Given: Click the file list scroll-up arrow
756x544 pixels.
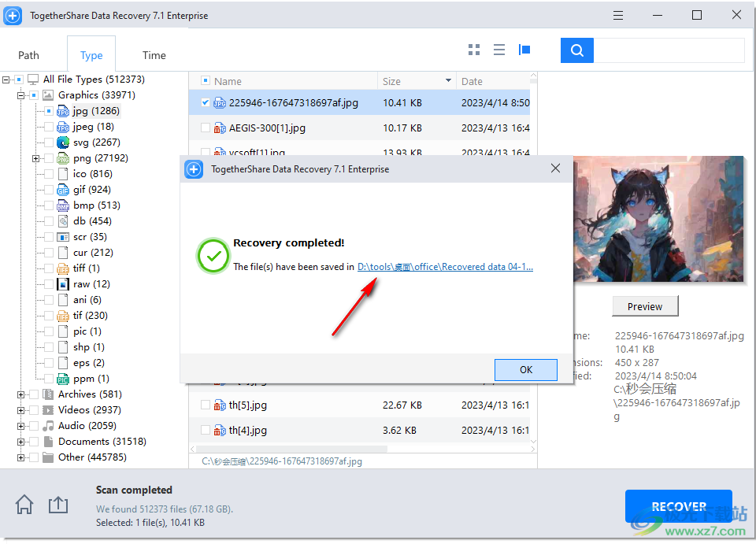Looking at the screenshot, I should click(x=533, y=76).
